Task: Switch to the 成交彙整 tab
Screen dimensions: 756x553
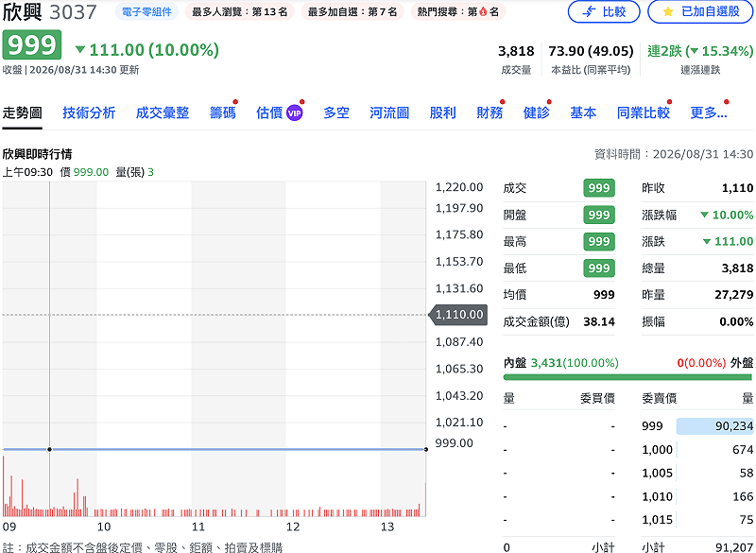Action: click(163, 112)
